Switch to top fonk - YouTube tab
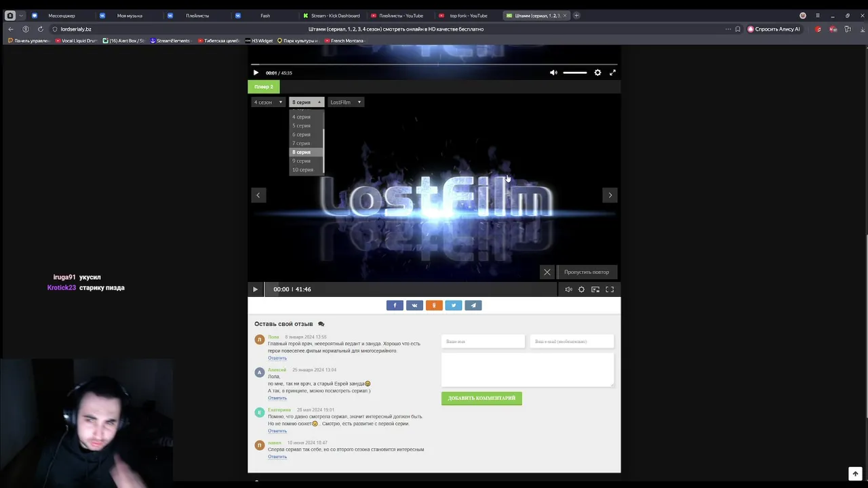The image size is (868, 488). pyautogui.click(x=469, y=16)
